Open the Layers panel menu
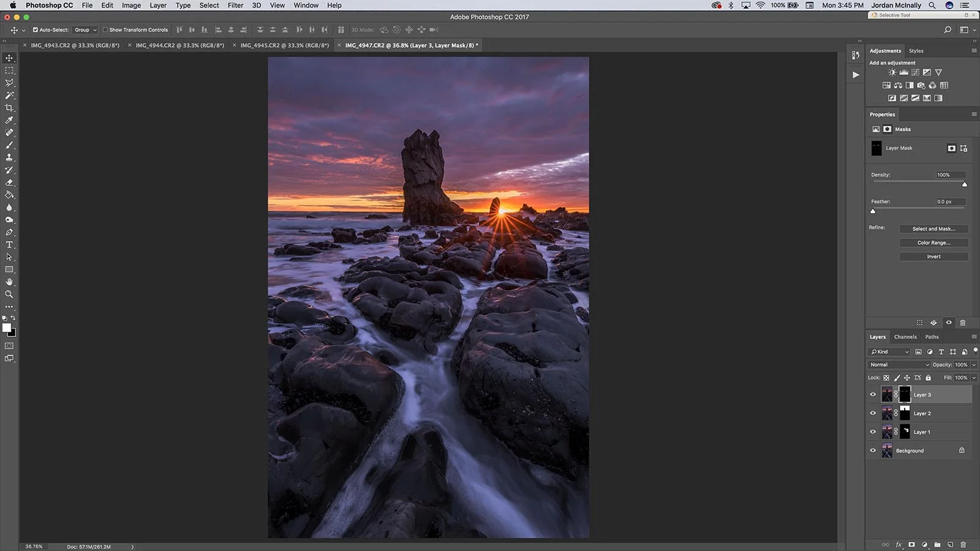The width and height of the screenshot is (980, 551). pos(974,337)
